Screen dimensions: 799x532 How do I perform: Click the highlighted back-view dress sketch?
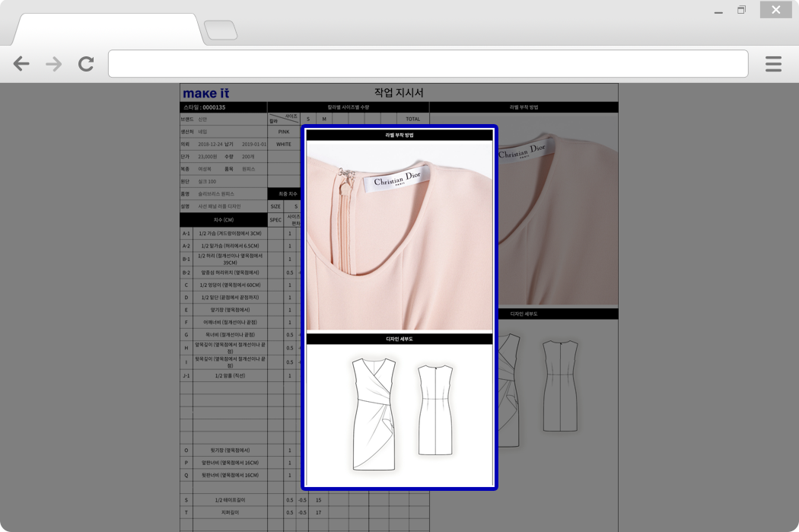tap(435, 409)
